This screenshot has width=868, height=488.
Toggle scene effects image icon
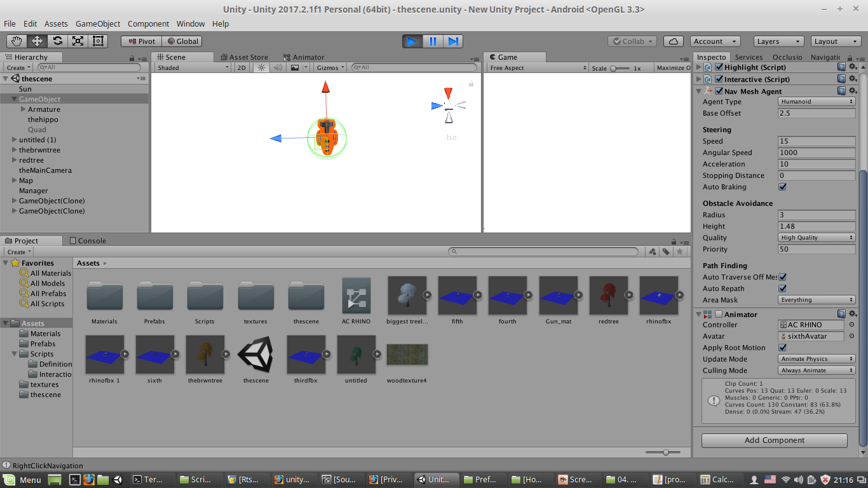(295, 67)
